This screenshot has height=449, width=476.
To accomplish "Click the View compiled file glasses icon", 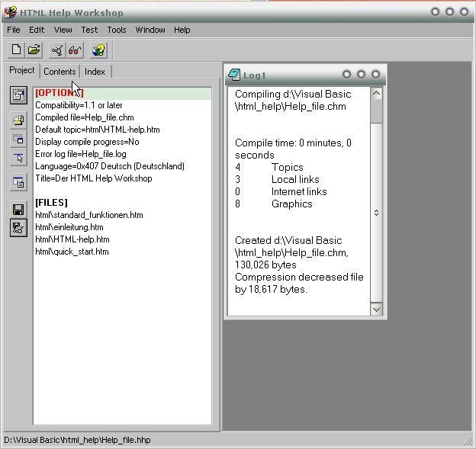I will pyautogui.click(x=75, y=50).
